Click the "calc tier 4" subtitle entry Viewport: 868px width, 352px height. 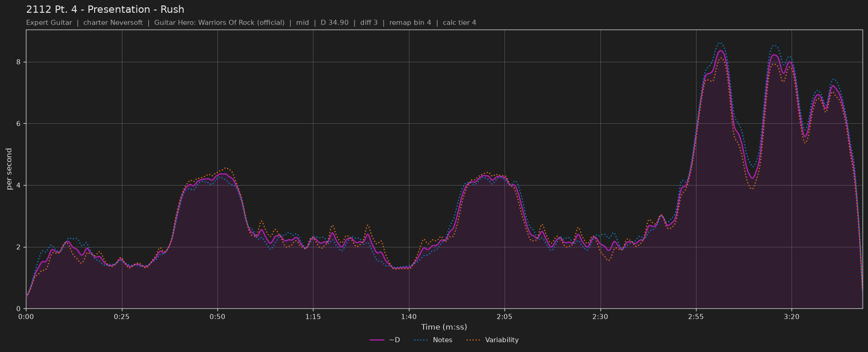(x=459, y=23)
